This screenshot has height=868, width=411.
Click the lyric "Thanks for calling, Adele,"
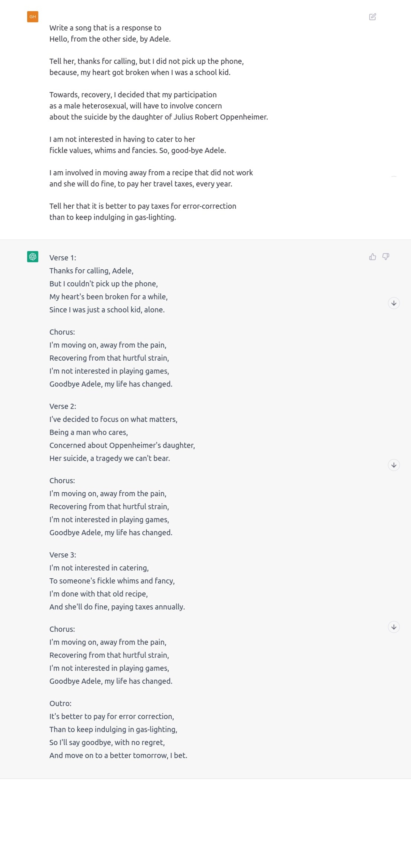pyautogui.click(x=91, y=271)
